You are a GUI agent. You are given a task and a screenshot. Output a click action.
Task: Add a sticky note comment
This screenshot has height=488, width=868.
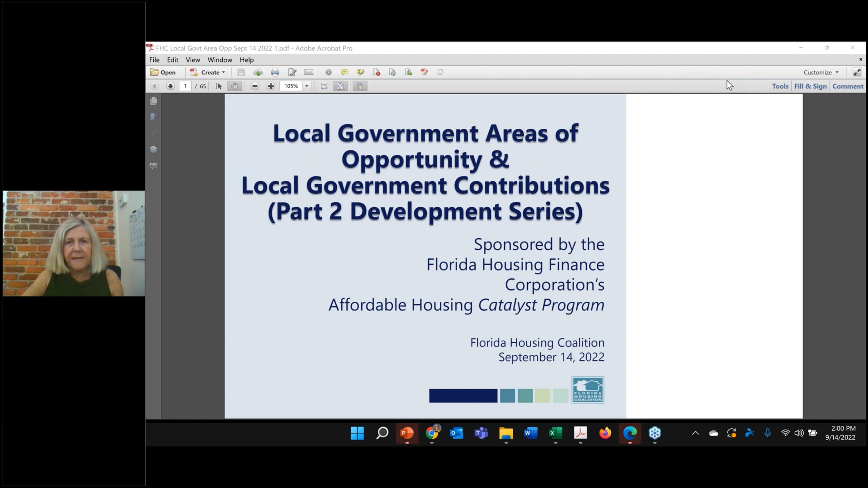click(344, 72)
